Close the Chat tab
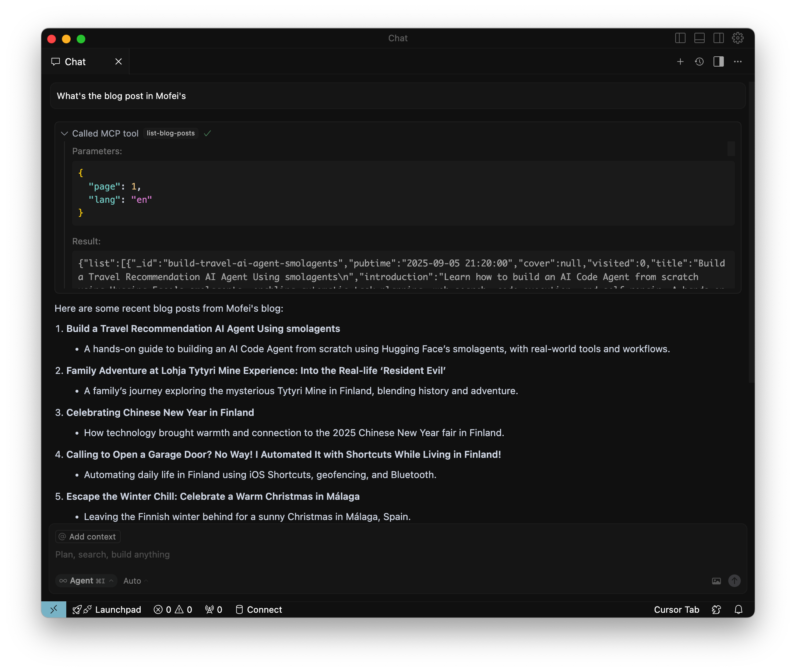This screenshot has width=796, height=672. pos(119,62)
